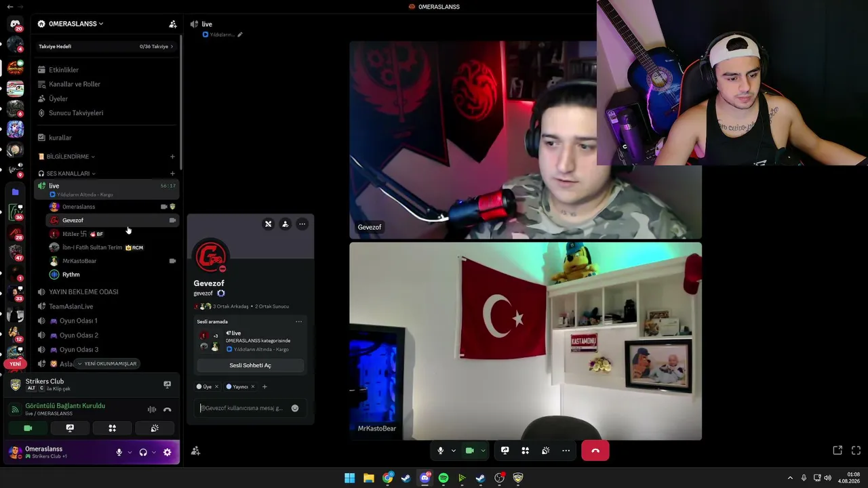
Task: Open Spotify from Windows taskbar
Action: click(x=443, y=478)
